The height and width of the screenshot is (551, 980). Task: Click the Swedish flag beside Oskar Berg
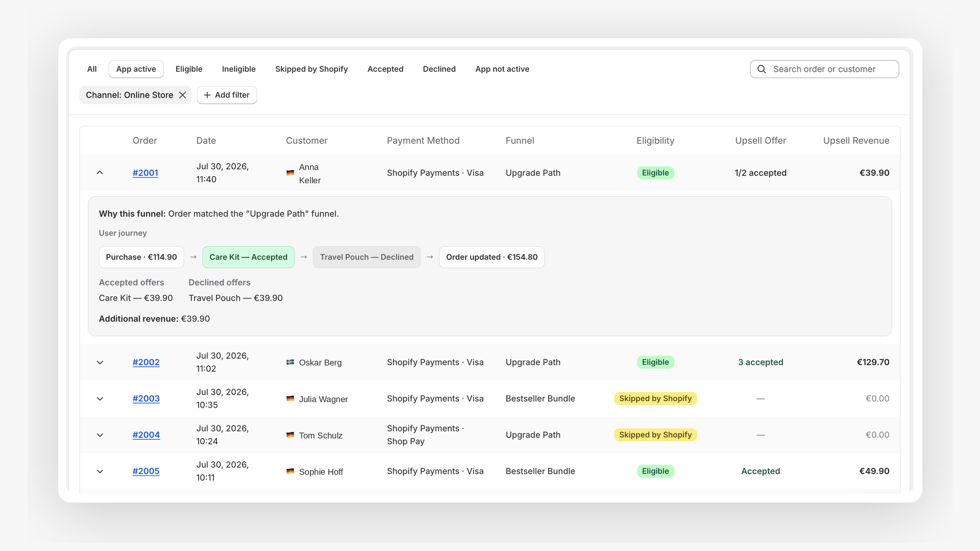[x=290, y=362]
